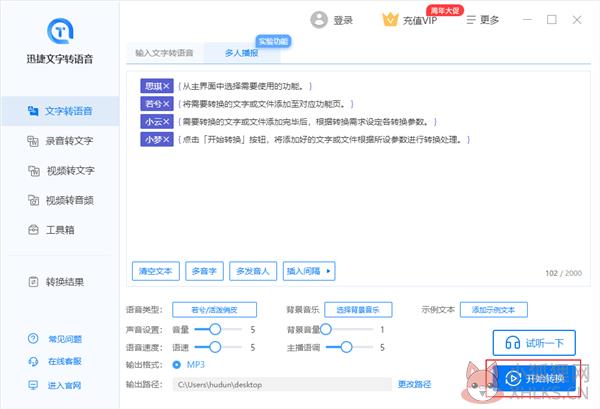This screenshot has width=600, height=409.
Task: Open the 语音类型 voice selector
Action: (214, 310)
